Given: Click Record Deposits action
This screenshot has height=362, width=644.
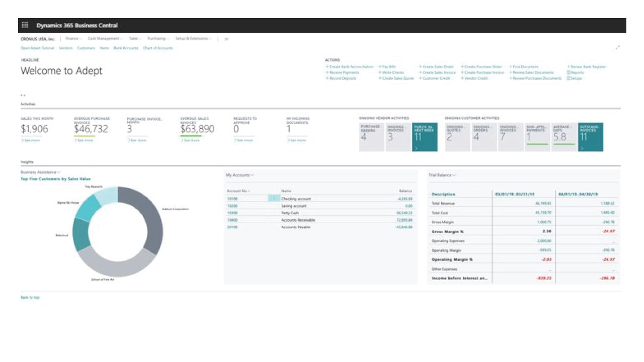Looking at the screenshot, I should point(341,78).
